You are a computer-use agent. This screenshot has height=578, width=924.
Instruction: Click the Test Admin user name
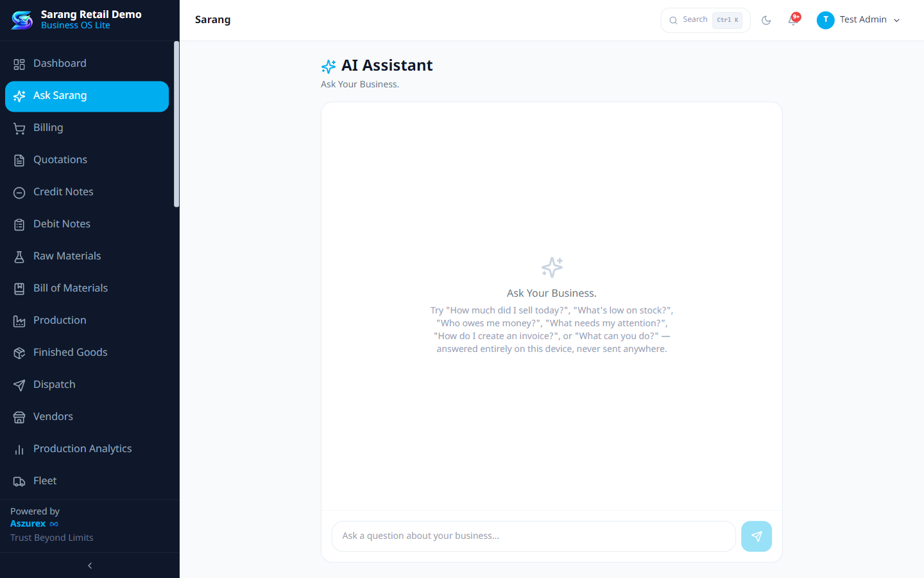tap(863, 20)
